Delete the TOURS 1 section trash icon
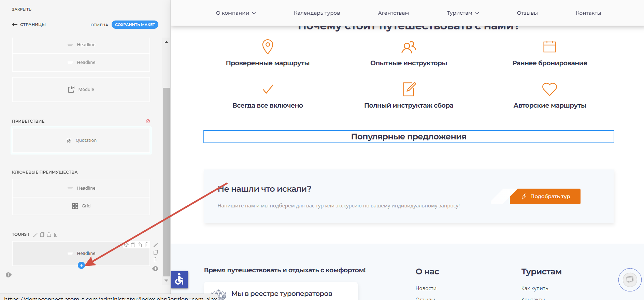This screenshot has width=644, height=300. pos(56,234)
